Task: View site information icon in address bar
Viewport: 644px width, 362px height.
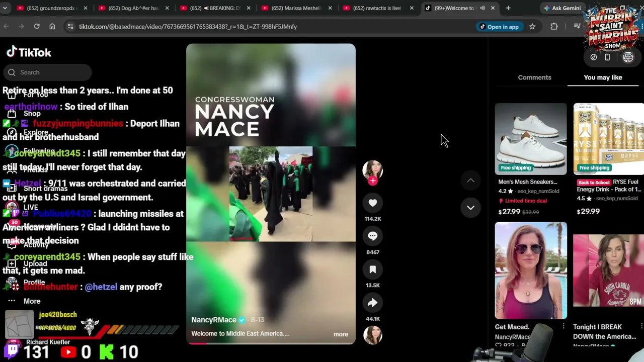Action: pyautogui.click(x=70, y=27)
